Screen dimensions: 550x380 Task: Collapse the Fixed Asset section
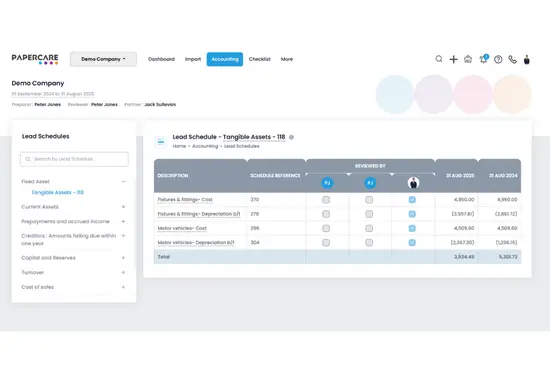point(123,181)
